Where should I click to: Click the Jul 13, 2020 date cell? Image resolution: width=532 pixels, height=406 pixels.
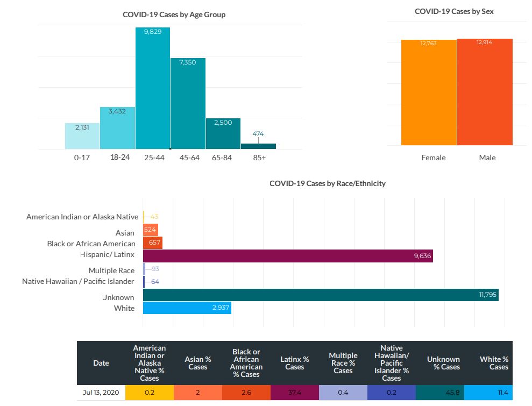(x=101, y=393)
